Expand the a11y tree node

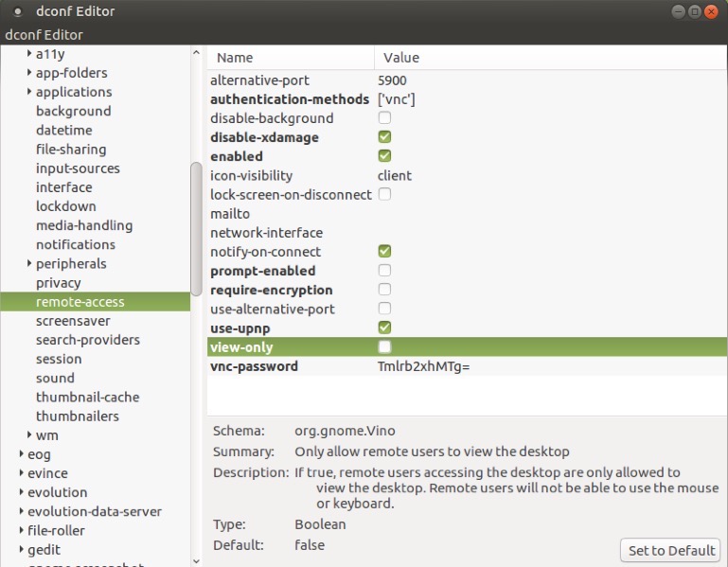[28, 54]
